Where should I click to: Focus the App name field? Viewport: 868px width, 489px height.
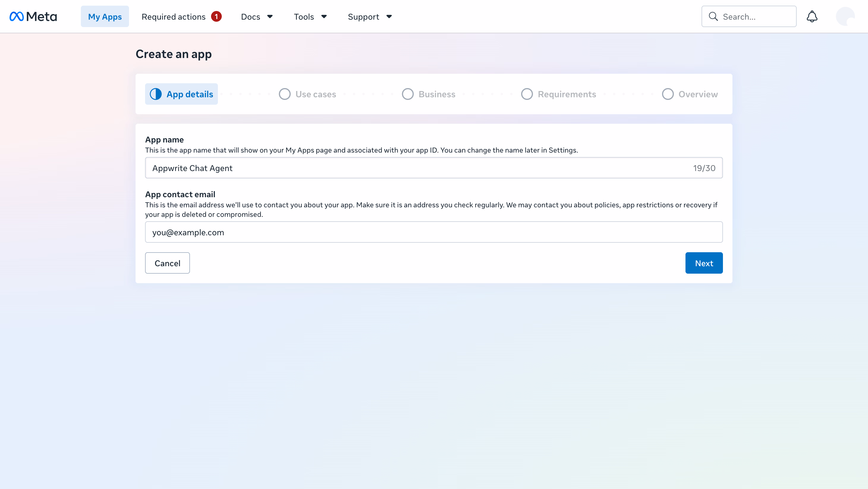pos(434,168)
